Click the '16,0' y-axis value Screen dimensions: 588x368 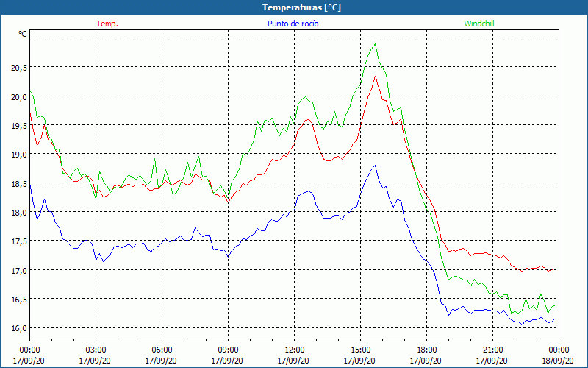coord(19,328)
